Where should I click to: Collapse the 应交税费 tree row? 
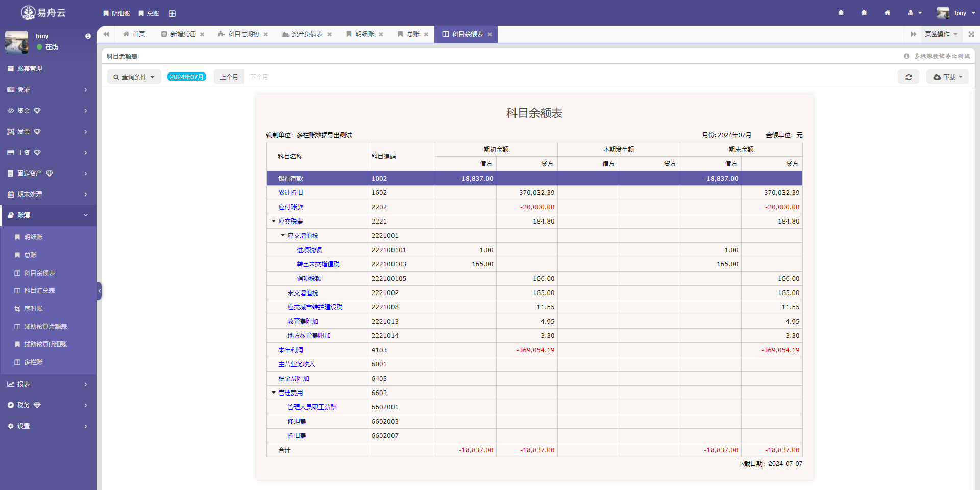pyautogui.click(x=274, y=222)
